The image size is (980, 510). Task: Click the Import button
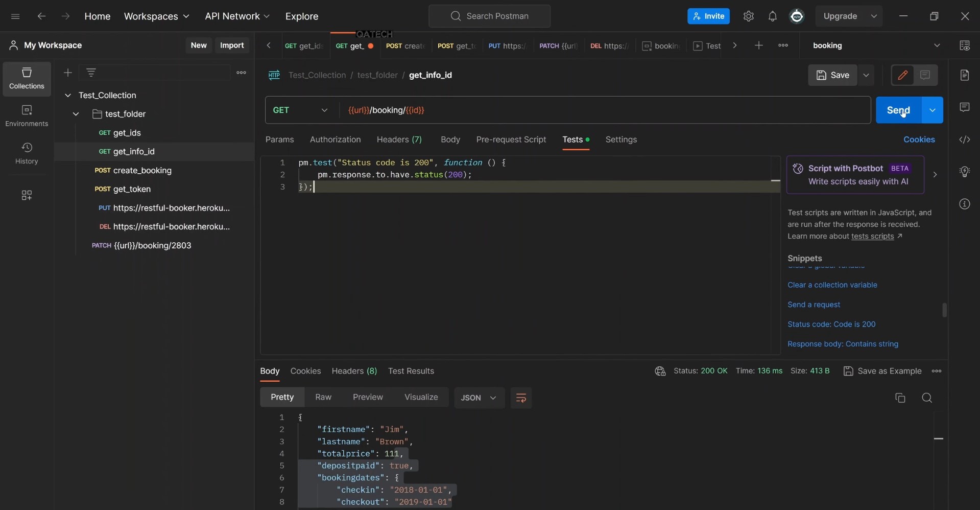232,45
